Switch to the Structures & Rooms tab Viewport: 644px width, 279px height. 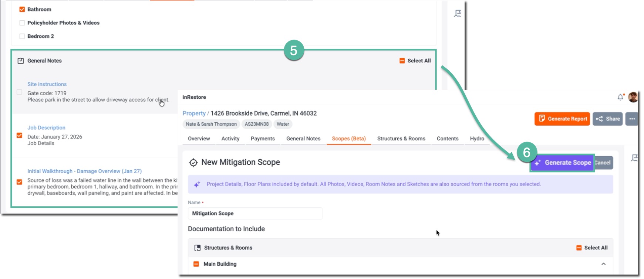[401, 139]
